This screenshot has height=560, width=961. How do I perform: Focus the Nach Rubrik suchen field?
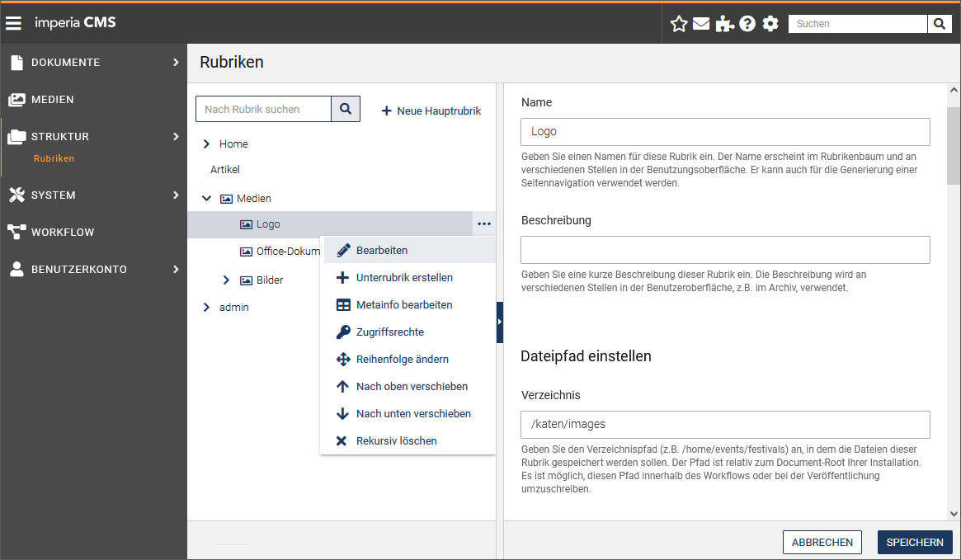pyautogui.click(x=263, y=109)
